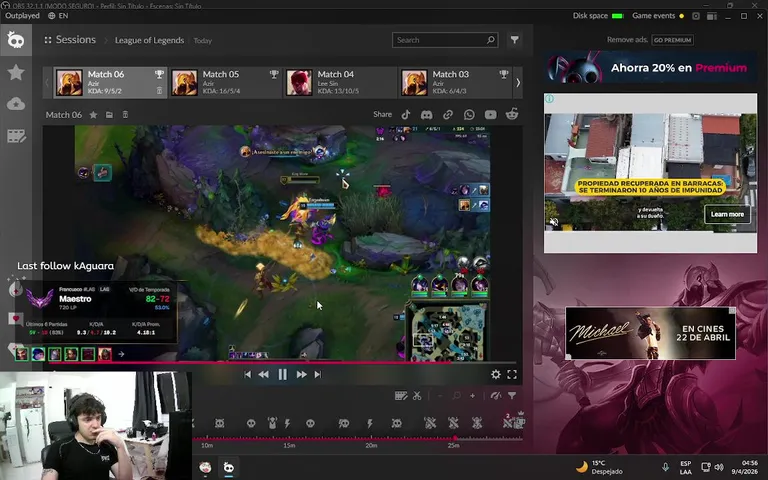Share Match 06 to Discord

pyautogui.click(x=427, y=115)
